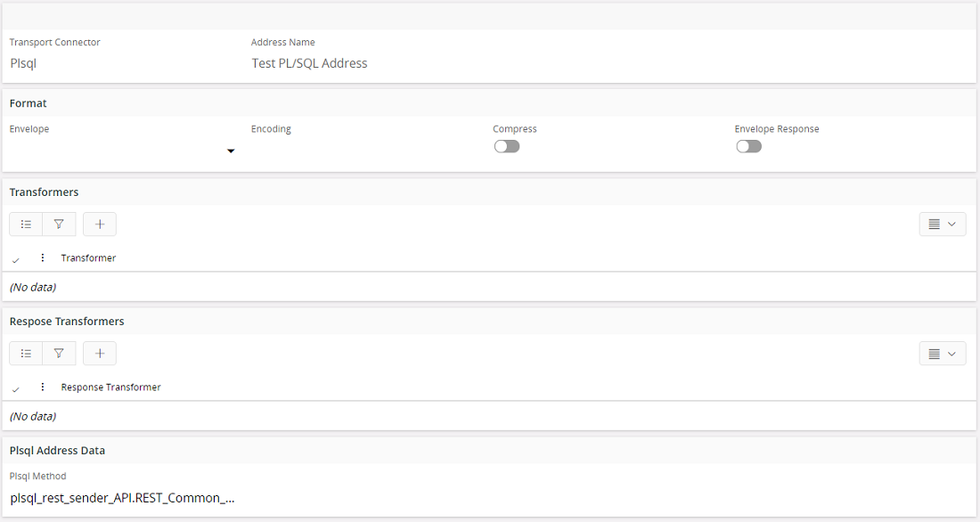
Task: Select all rows checkmark in Response Transformers table
Action: tap(16, 388)
